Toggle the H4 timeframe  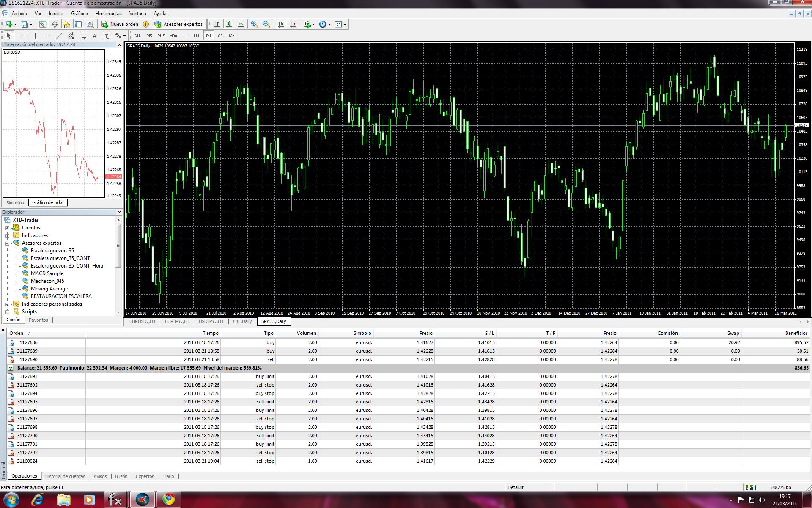tap(196, 36)
